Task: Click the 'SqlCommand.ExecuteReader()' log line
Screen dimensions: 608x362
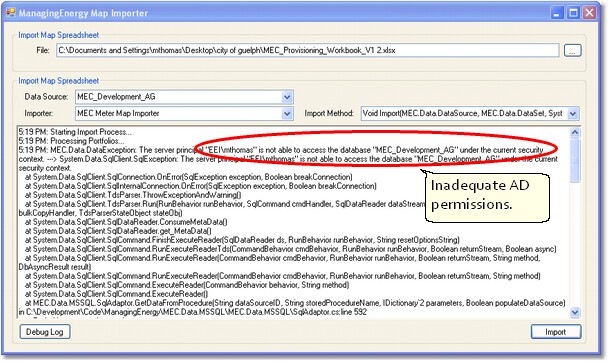Action: [116, 294]
